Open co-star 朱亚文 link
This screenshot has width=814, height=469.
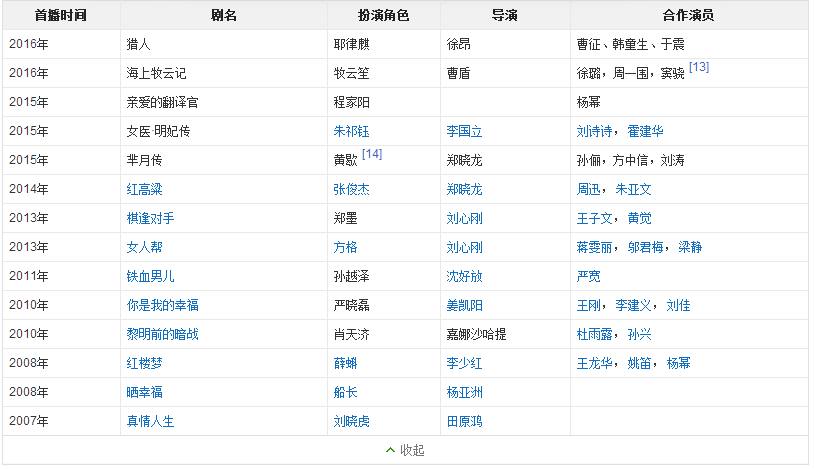click(633, 190)
